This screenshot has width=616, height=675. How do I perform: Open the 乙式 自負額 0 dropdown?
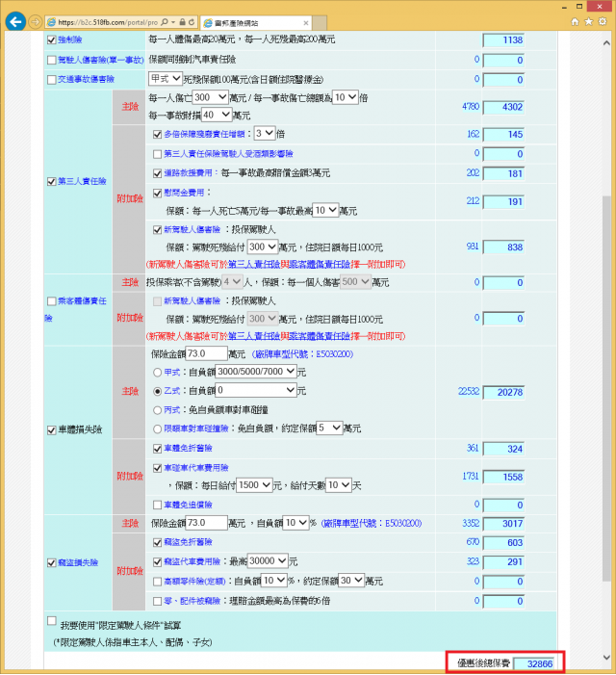coord(256,390)
